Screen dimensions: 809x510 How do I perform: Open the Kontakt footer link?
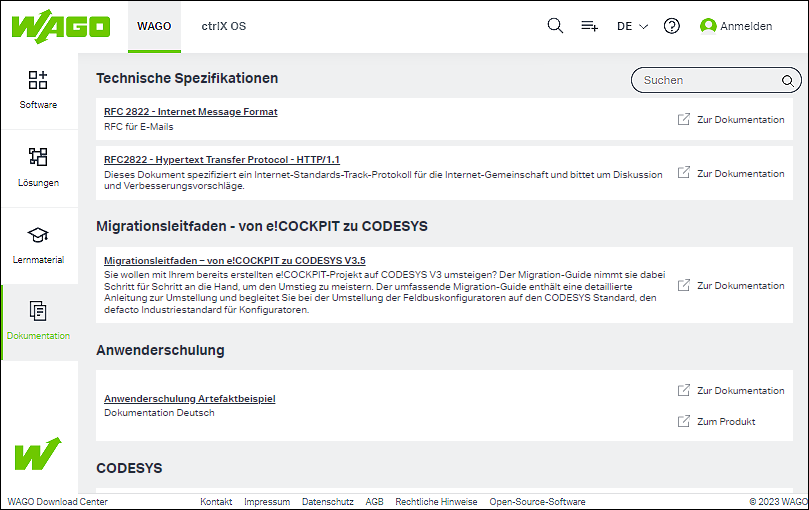tap(216, 502)
